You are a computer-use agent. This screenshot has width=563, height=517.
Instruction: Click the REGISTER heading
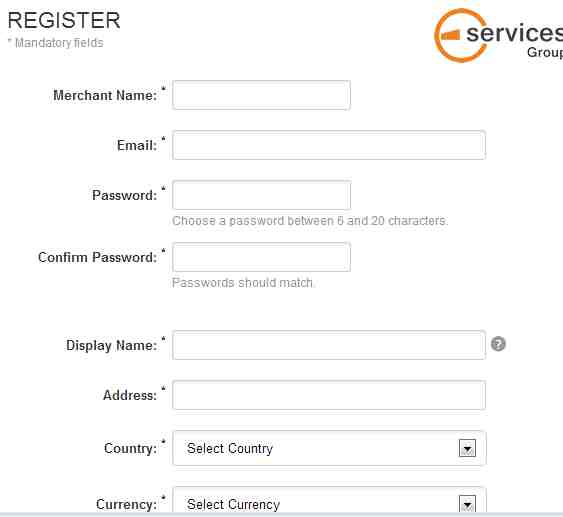64,20
